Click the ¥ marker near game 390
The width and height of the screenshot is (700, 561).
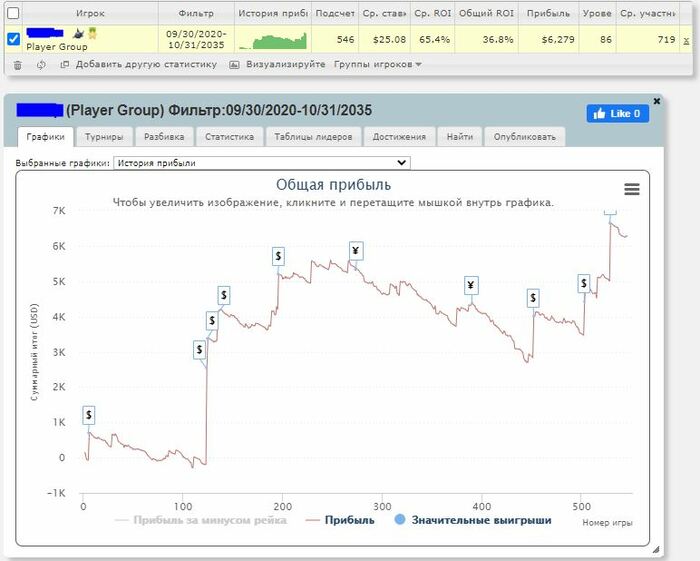[x=471, y=285]
